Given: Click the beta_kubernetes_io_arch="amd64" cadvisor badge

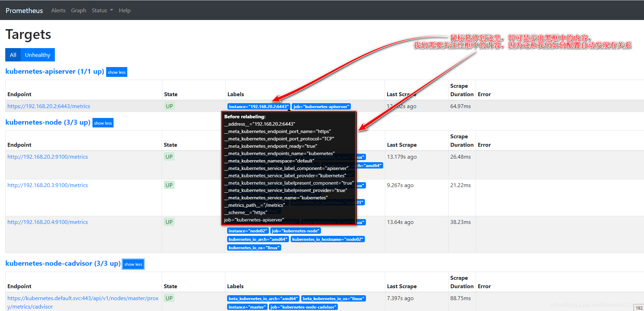Looking at the screenshot, I should pos(263,298).
